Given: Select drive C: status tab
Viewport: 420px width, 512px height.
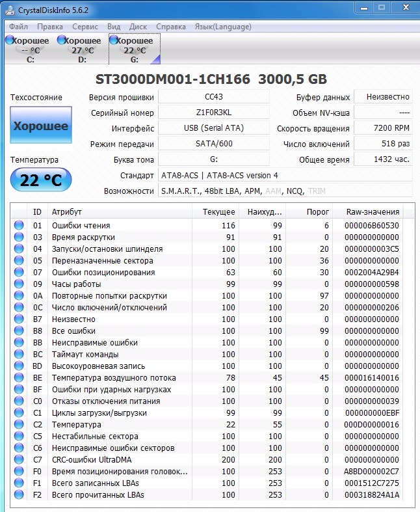Looking at the screenshot, I should click(30, 49).
